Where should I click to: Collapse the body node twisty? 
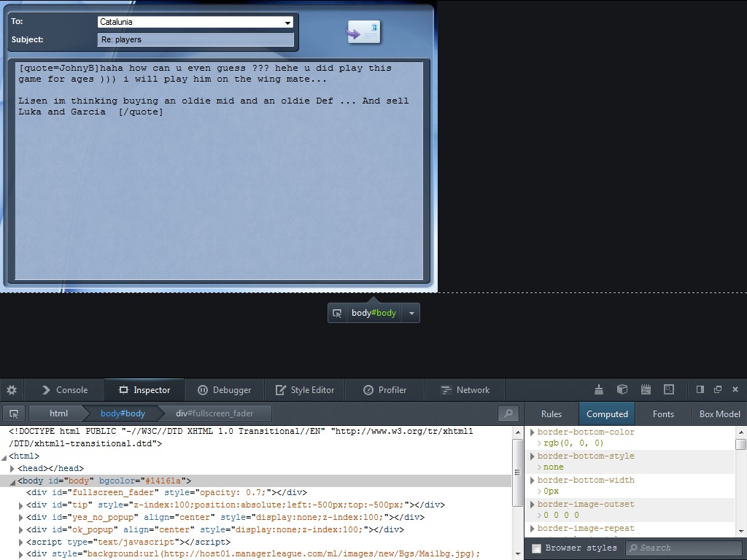13,481
